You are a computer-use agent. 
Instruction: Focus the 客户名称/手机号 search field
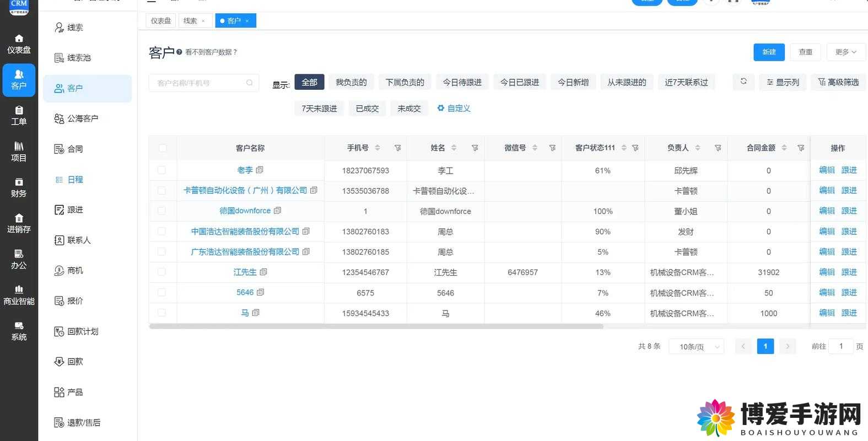(203, 83)
